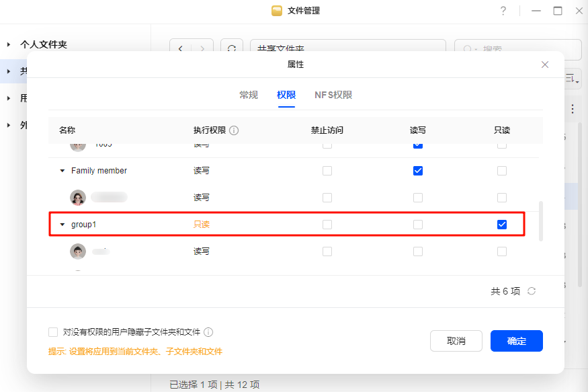The width and height of the screenshot is (588, 392).
Task: Click the 确定 button
Action: [x=516, y=341]
